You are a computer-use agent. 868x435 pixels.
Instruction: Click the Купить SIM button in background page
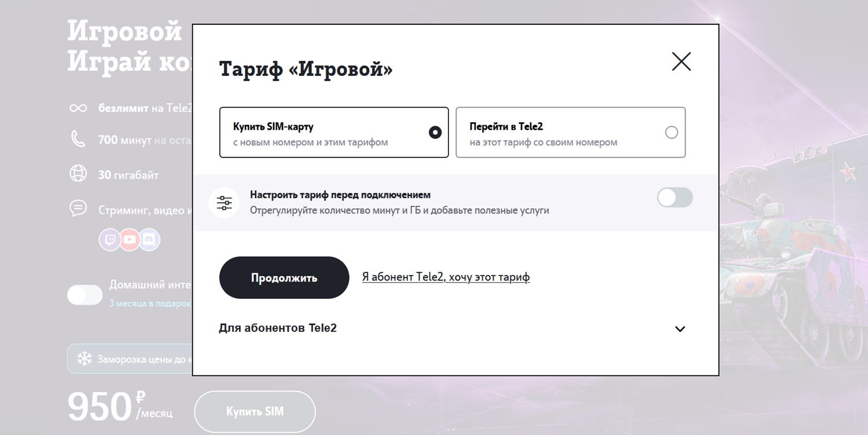click(255, 412)
